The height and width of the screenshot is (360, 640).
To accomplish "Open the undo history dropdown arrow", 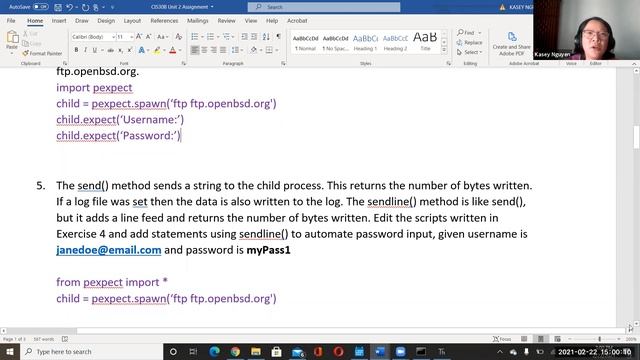I will pyautogui.click(x=77, y=7).
